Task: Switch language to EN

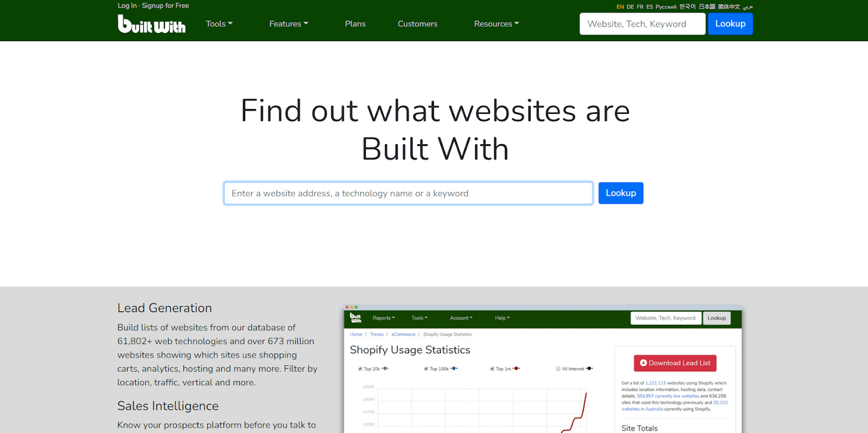Action: click(x=620, y=7)
